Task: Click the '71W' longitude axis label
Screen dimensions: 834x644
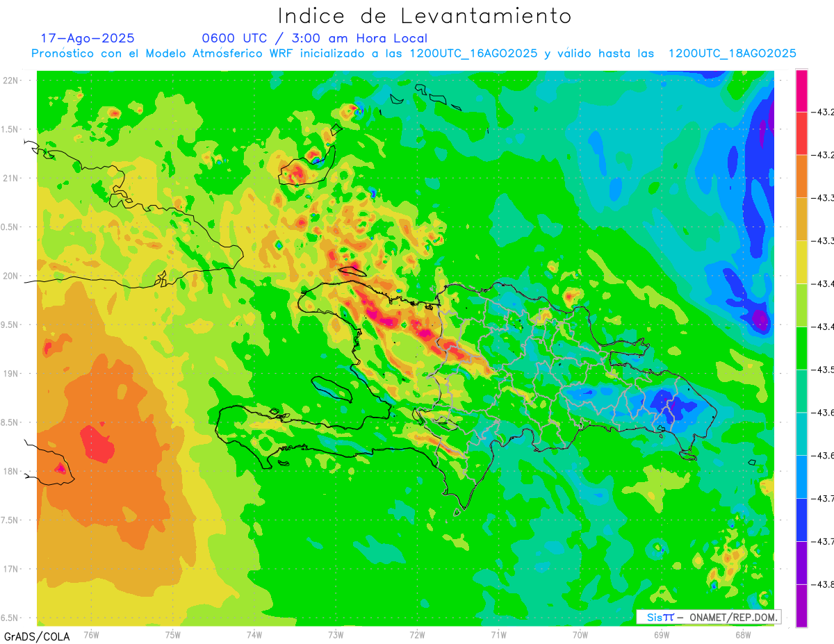Action: (498, 634)
